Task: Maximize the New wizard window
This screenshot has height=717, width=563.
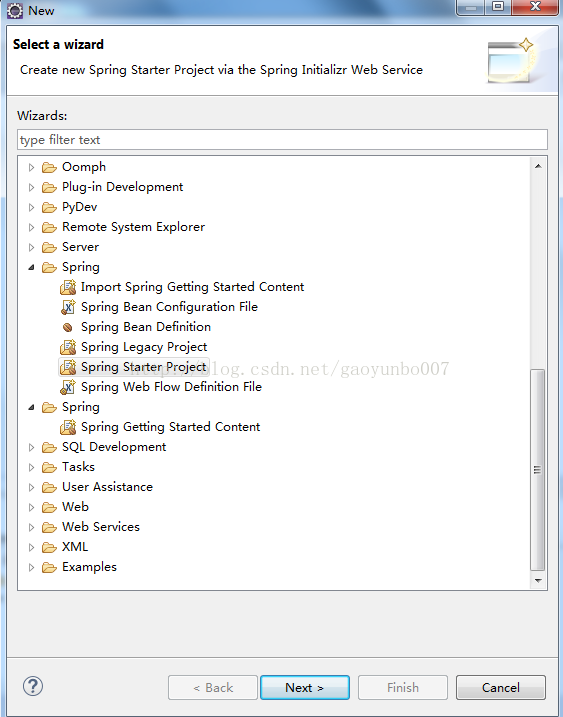Action: tap(499, 7)
